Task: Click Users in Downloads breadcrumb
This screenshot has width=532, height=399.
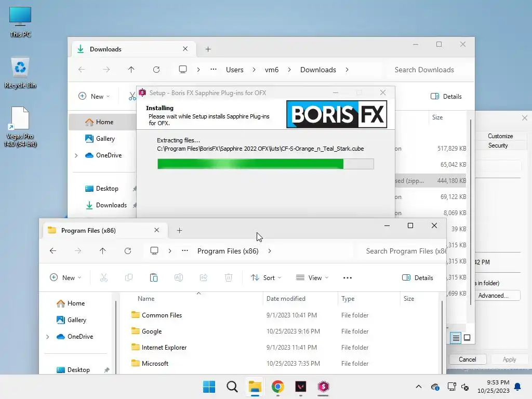Action: coord(235,70)
